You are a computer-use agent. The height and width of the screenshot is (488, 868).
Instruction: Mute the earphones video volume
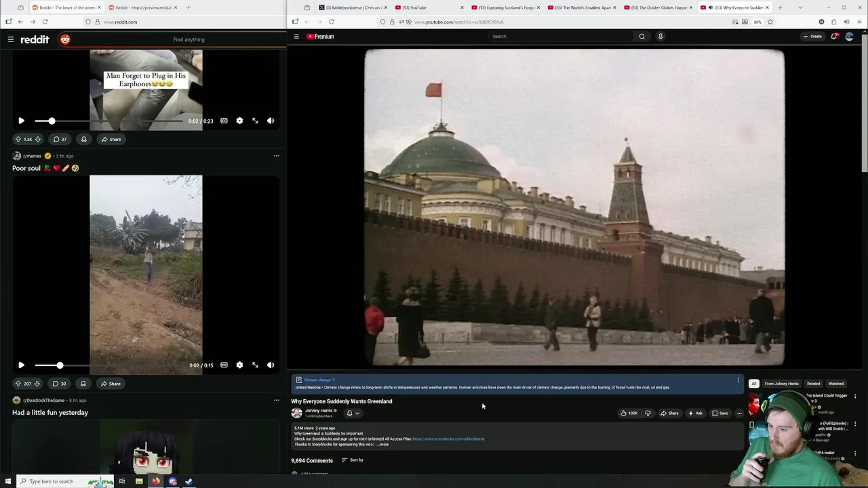click(x=271, y=121)
